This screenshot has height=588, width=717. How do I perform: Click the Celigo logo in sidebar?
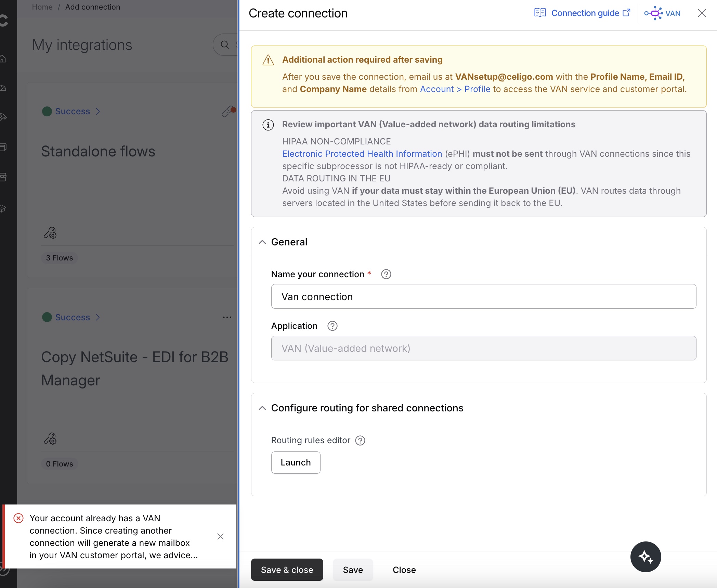4,21
